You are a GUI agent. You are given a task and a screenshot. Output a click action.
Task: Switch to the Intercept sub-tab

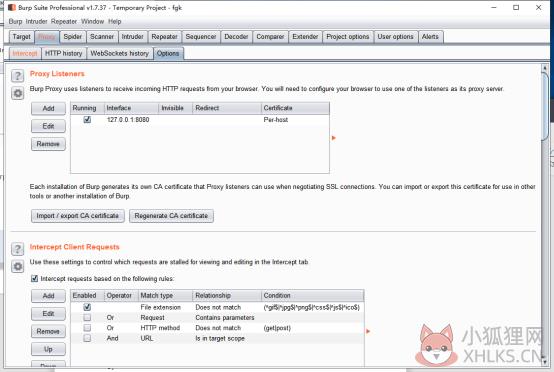[x=25, y=53]
